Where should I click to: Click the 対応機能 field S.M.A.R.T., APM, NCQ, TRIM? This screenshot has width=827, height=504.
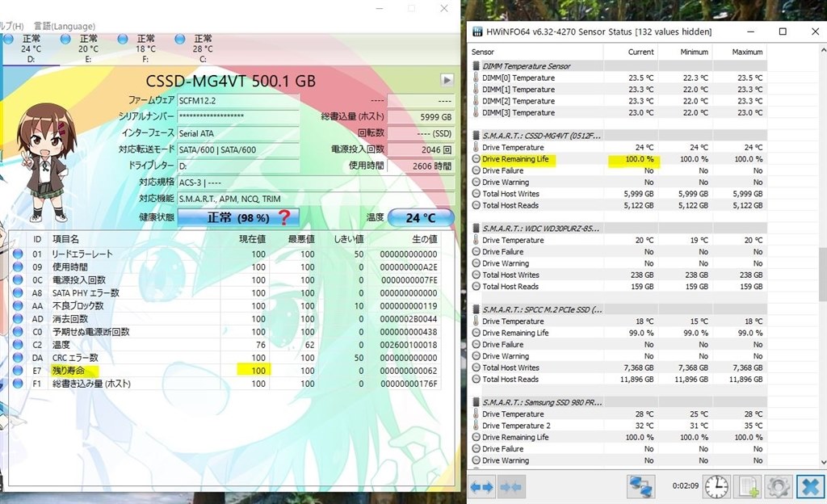[316, 199]
